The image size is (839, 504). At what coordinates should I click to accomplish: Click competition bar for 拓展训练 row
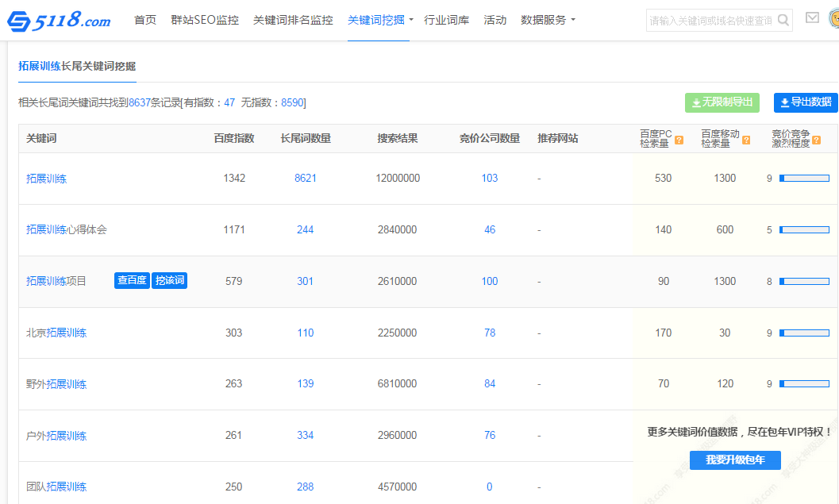pos(804,179)
